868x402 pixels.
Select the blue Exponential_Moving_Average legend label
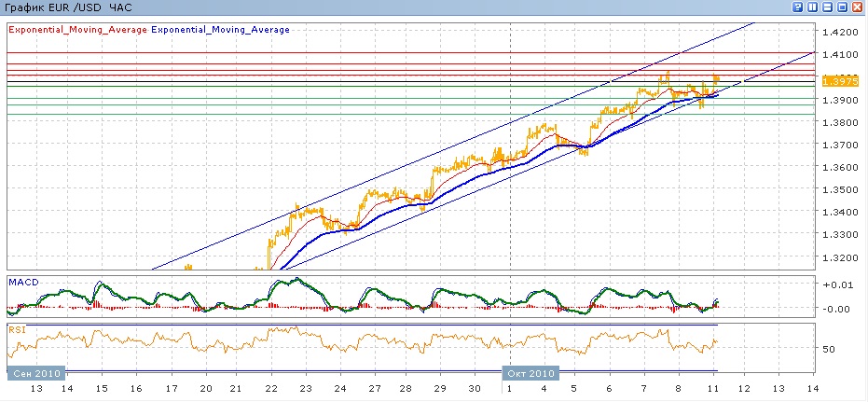coord(221,30)
